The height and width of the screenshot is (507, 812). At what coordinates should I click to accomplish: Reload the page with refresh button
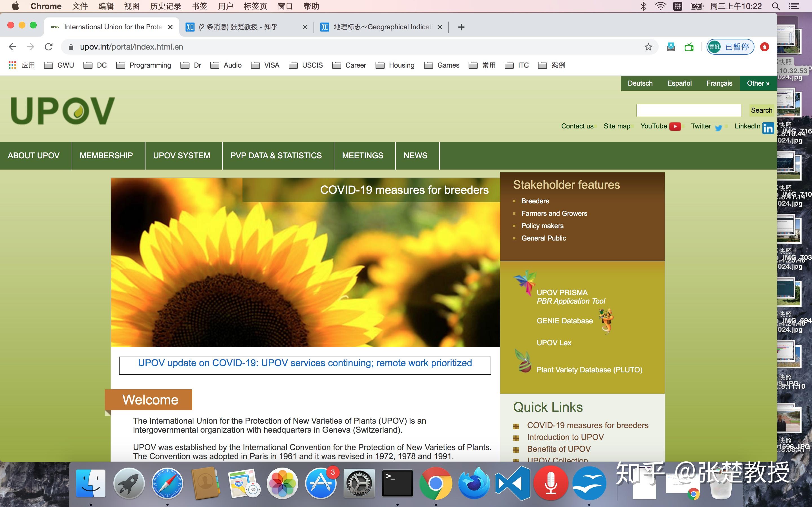[x=49, y=47]
